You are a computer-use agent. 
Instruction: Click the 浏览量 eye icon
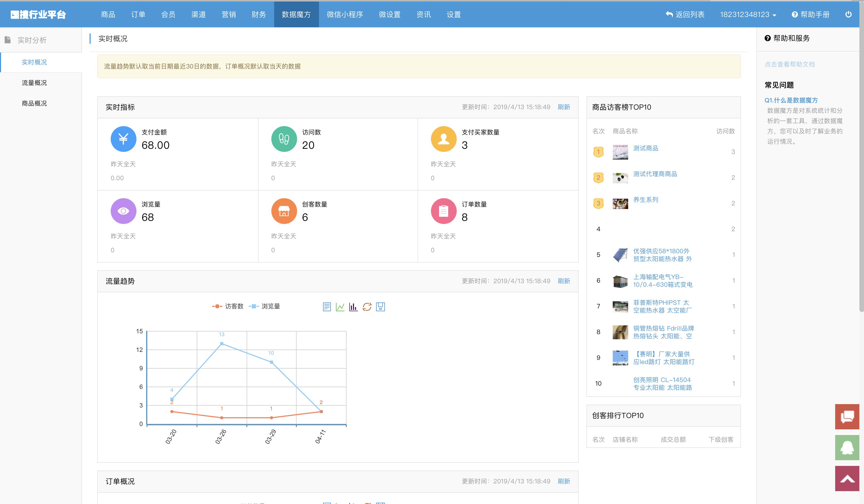tap(123, 211)
